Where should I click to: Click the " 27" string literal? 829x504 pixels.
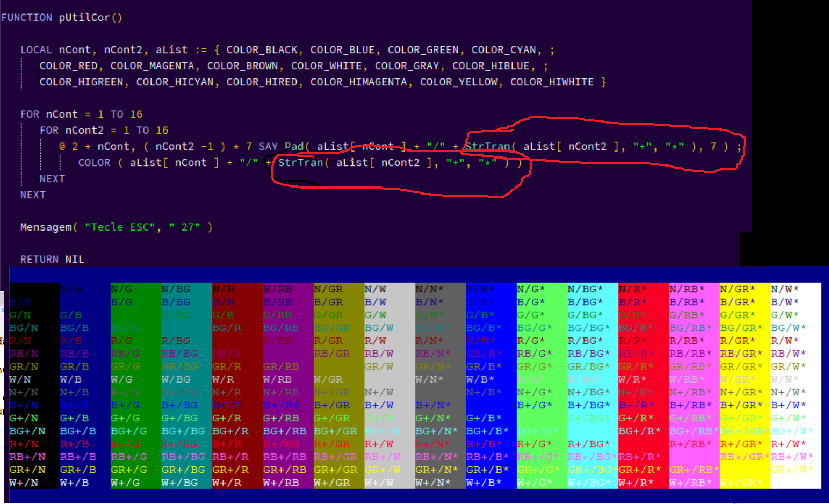184,227
